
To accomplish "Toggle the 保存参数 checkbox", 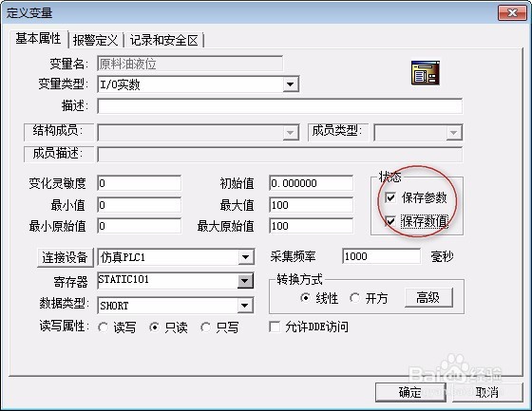I will 390,197.
